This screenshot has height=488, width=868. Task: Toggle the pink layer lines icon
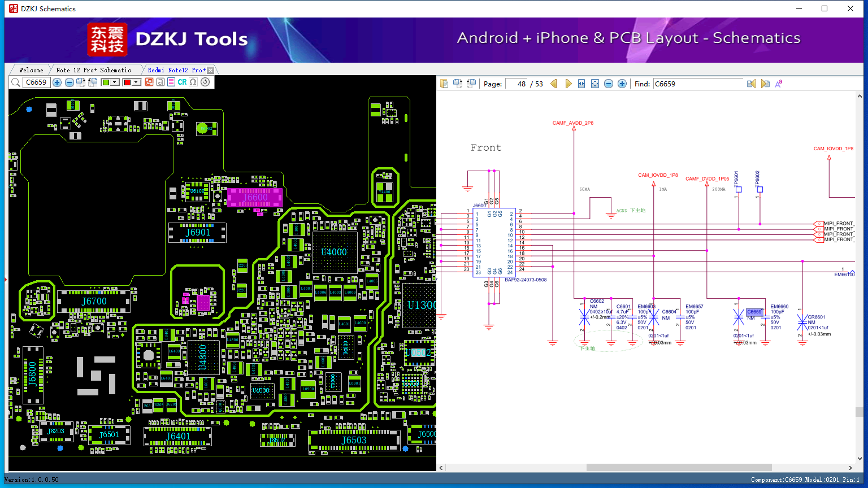171,82
